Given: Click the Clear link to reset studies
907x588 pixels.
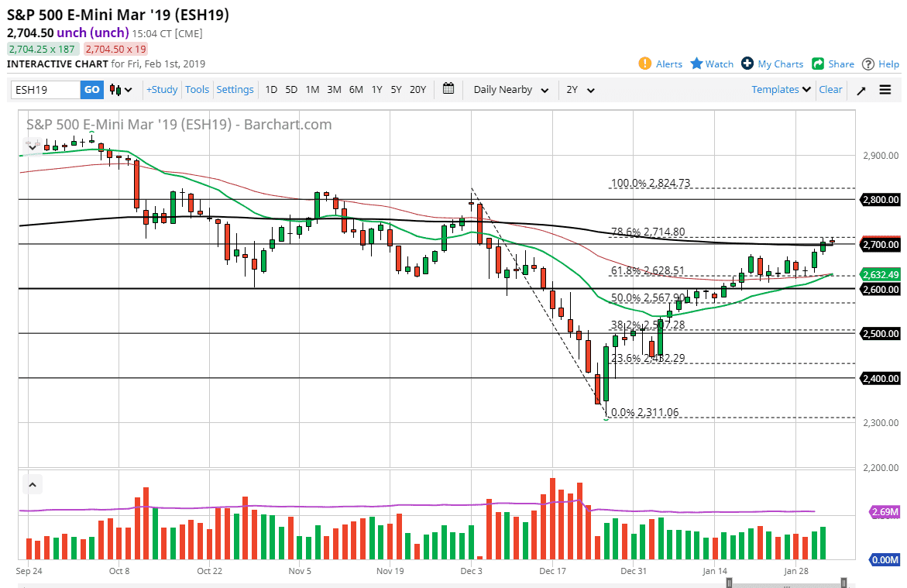Looking at the screenshot, I should coord(830,89).
